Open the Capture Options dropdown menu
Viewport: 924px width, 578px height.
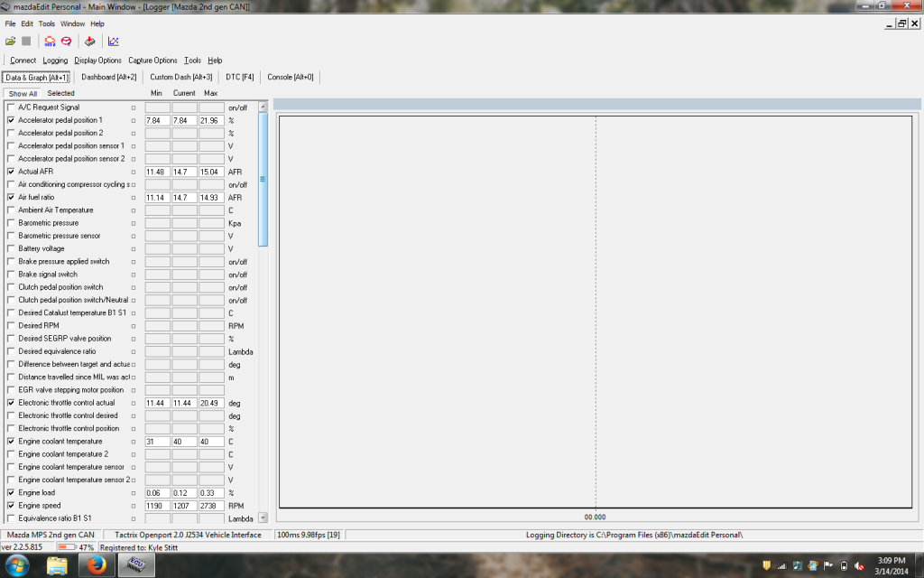tap(152, 61)
